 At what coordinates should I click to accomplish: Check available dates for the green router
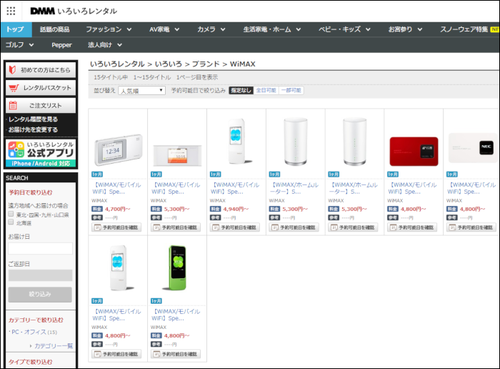(176, 354)
